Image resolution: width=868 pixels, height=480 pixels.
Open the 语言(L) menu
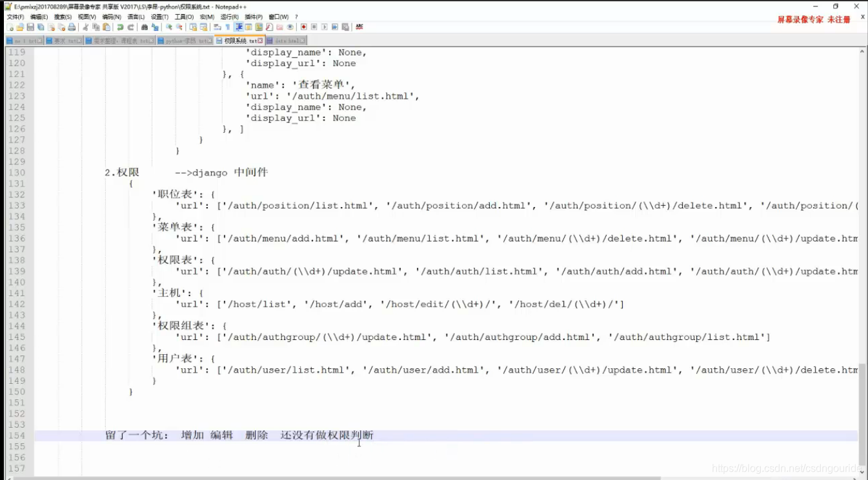136,17
